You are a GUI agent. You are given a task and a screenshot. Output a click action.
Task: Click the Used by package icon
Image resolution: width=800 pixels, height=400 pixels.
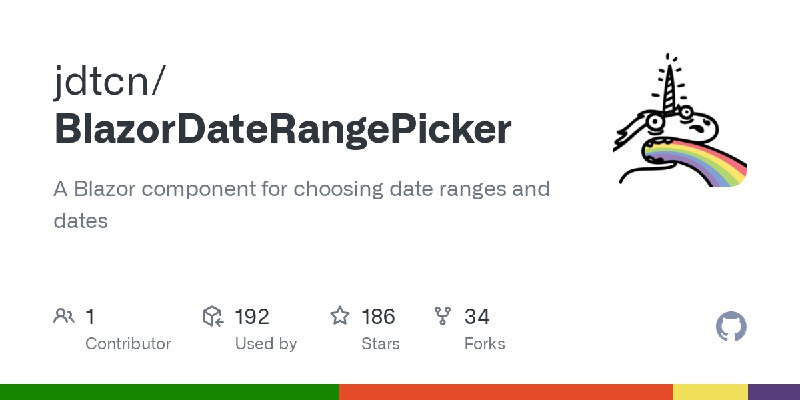click(x=213, y=316)
